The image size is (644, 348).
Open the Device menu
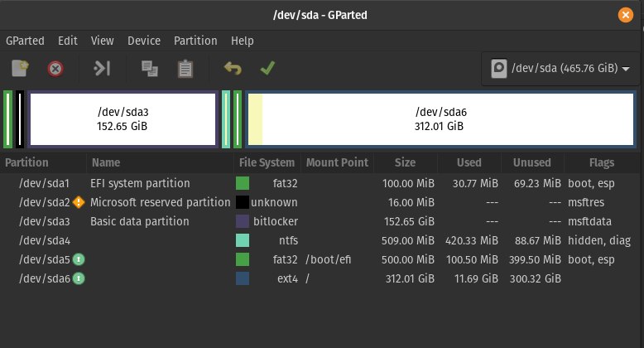144,41
